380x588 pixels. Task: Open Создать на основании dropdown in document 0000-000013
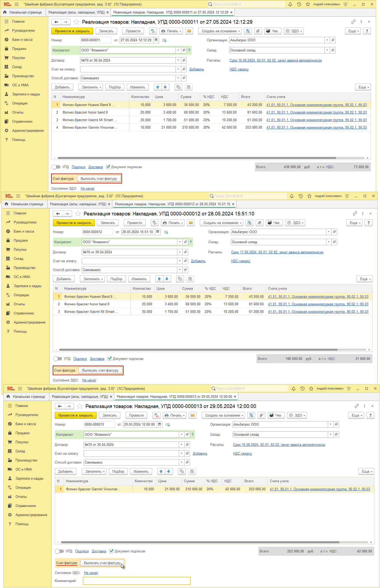click(x=223, y=415)
